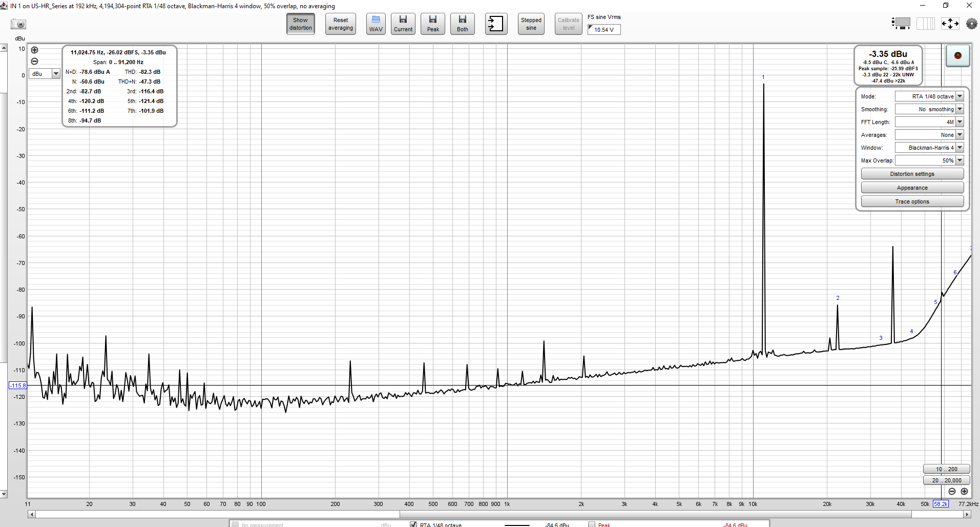Zoom out horizontal axis minus icon
Screen dimensions: 980x527
(952, 492)
